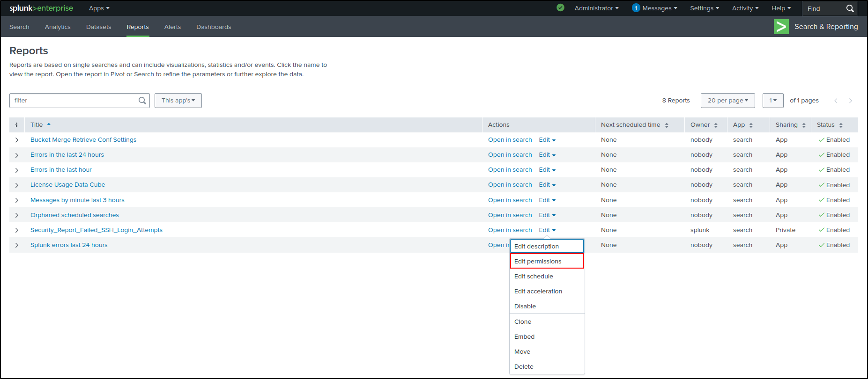868x379 pixels.
Task: Sort by Title column arrow
Action: tap(49, 124)
